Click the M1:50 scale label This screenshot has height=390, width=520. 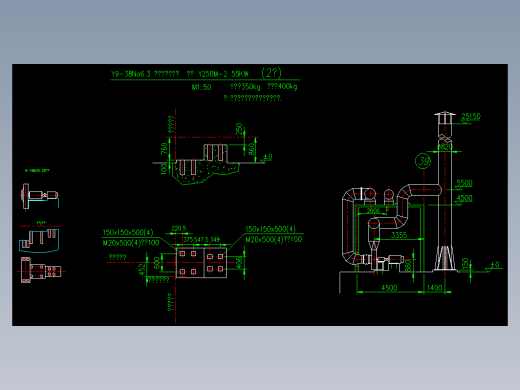point(201,87)
